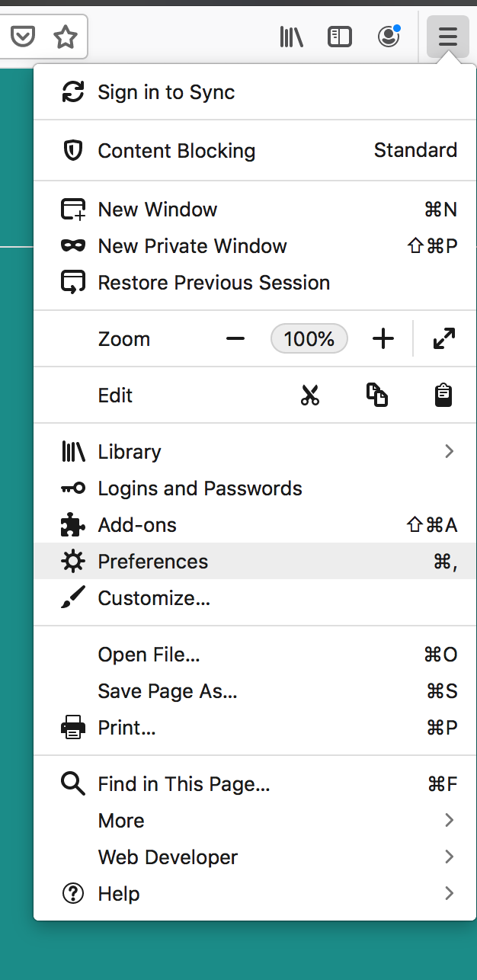Click the Paste clipboard icon
The width and height of the screenshot is (477, 980).
point(443,395)
